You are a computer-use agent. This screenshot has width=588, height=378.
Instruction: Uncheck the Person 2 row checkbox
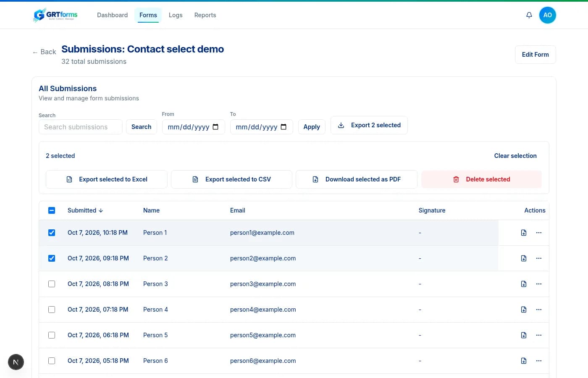pyautogui.click(x=52, y=258)
